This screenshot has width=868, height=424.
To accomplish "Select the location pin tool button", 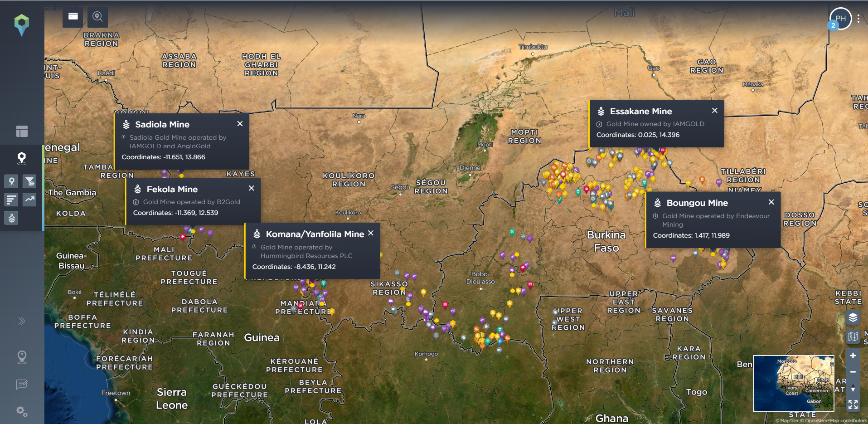I will tap(12, 181).
